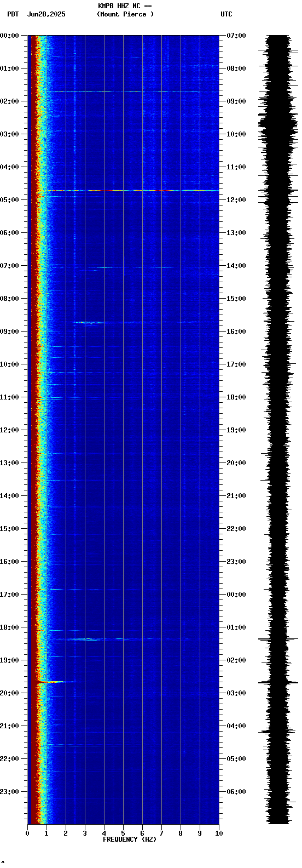
Task: Click UTC time label '02:00'
Action: click(236, 660)
